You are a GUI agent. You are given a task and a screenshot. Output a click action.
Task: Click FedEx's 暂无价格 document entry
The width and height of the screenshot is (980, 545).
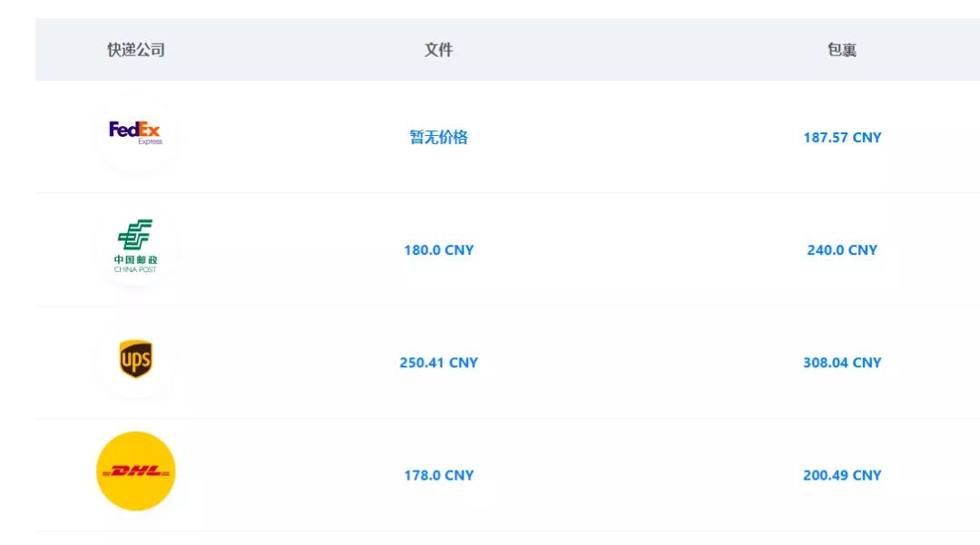(x=438, y=137)
